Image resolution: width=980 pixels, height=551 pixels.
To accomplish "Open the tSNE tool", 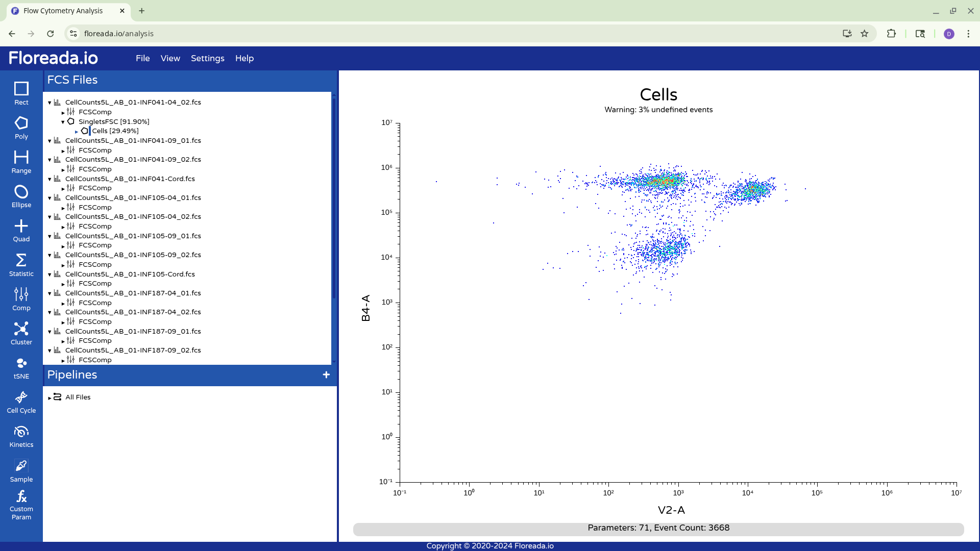I will (21, 367).
